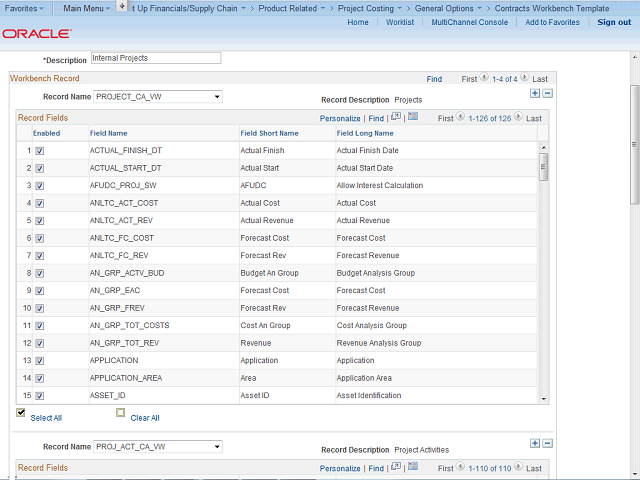
Task: Delete the PROJ_ACT_CA_VW record row
Action: click(x=548, y=443)
